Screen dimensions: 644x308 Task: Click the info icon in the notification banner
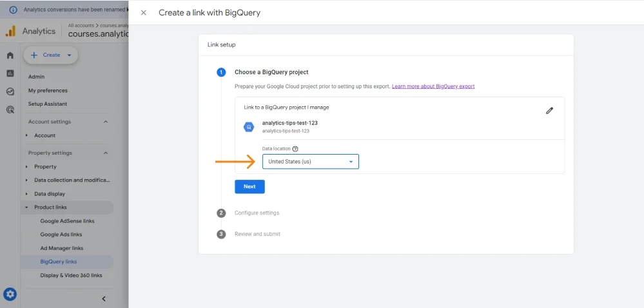pyautogui.click(x=13, y=10)
